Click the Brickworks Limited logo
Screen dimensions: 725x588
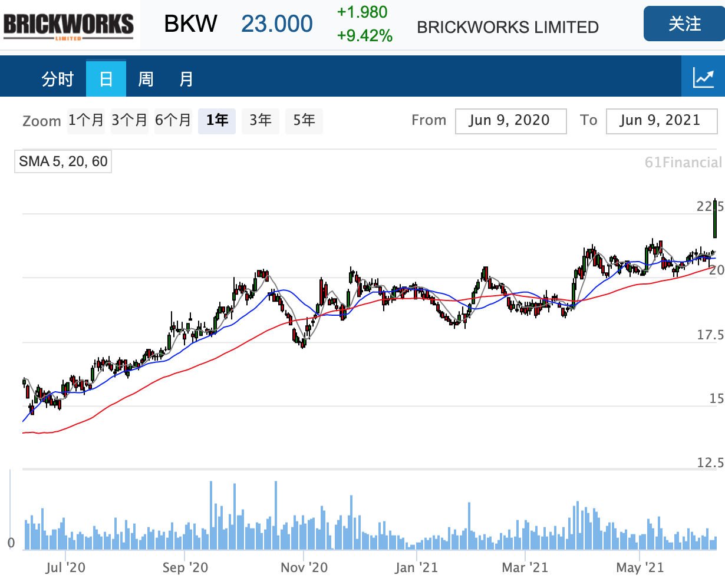point(69,25)
